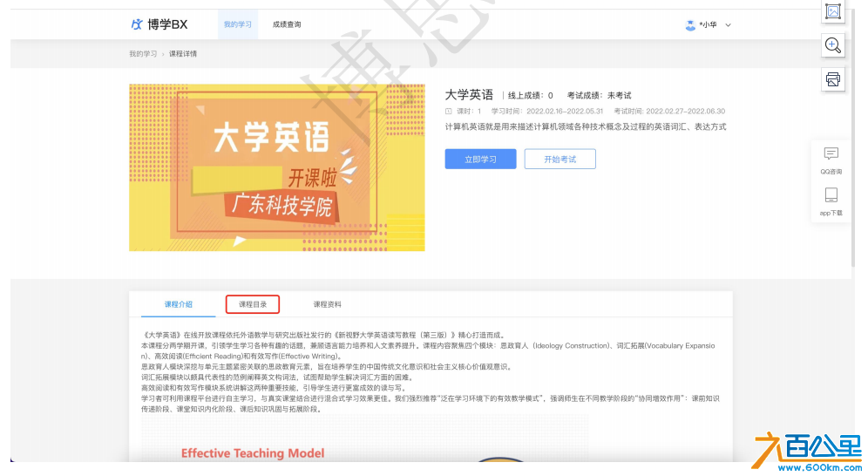Click the 线上成绩: 0 text

coord(531,95)
